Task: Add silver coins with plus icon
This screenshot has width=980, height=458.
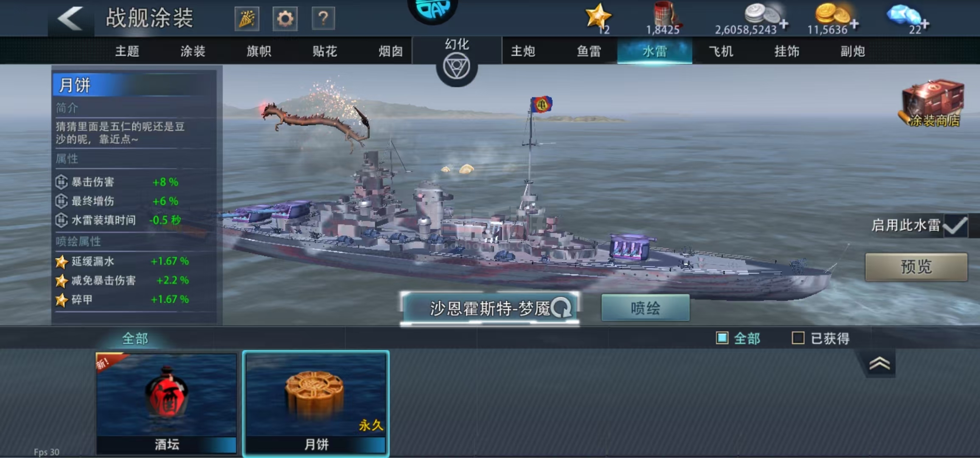Action: (x=784, y=24)
